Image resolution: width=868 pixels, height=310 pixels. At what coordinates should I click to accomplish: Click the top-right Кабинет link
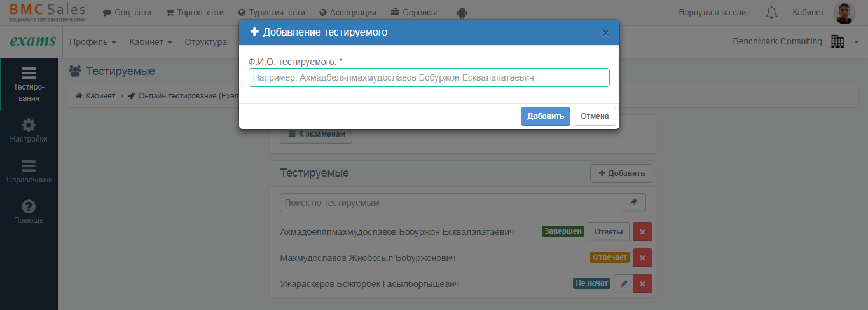(808, 13)
